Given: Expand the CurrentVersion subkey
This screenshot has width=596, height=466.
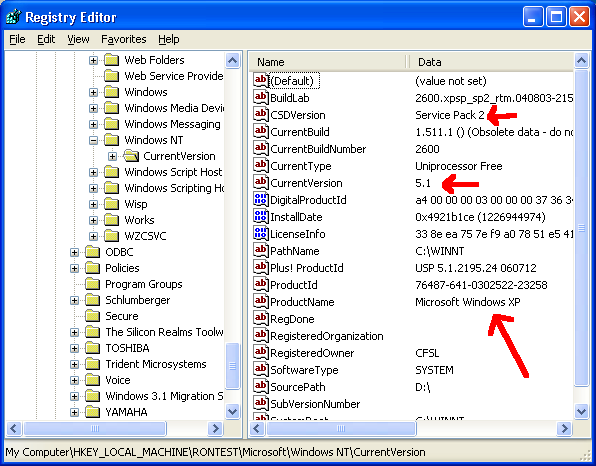Looking at the screenshot, I should (113, 156).
